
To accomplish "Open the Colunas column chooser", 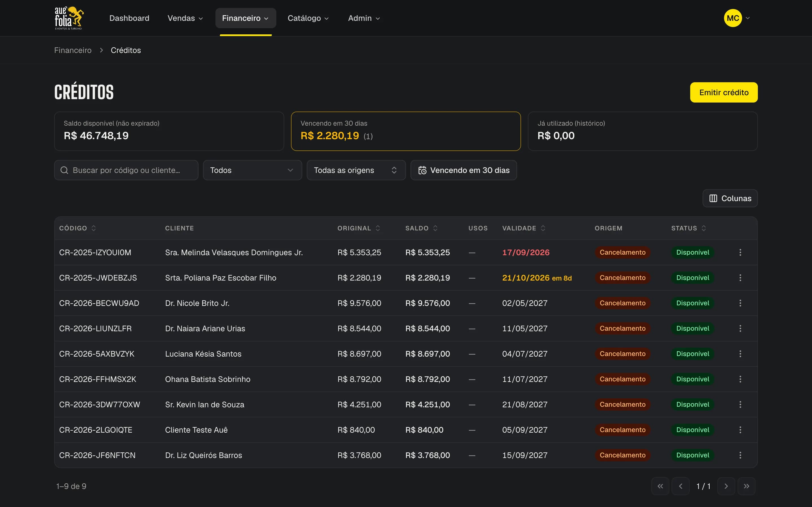I will (730, 198).
